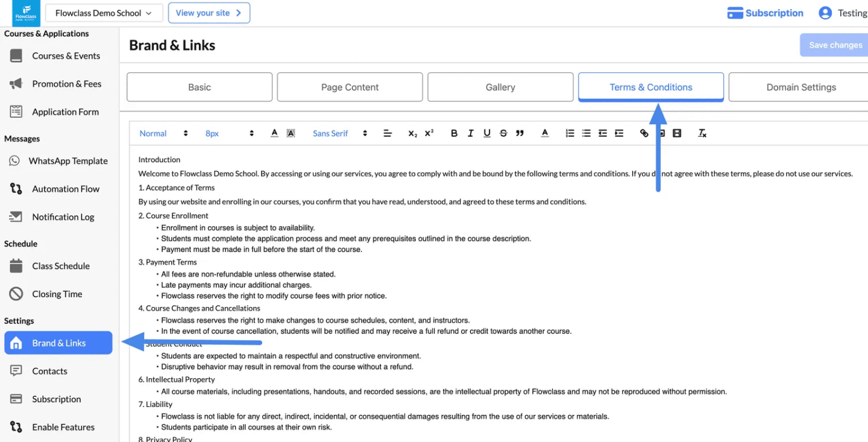
Task: Apply superscript formatting
Action: 429,133
